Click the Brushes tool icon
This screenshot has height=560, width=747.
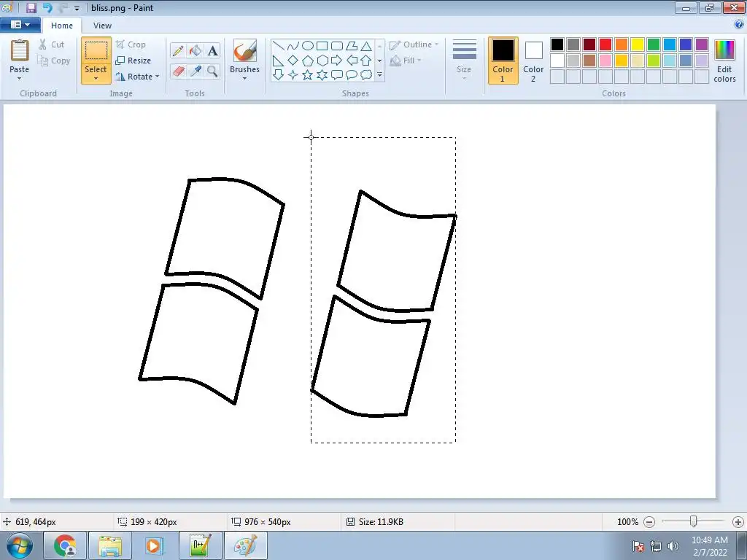[x=245, y=50]
